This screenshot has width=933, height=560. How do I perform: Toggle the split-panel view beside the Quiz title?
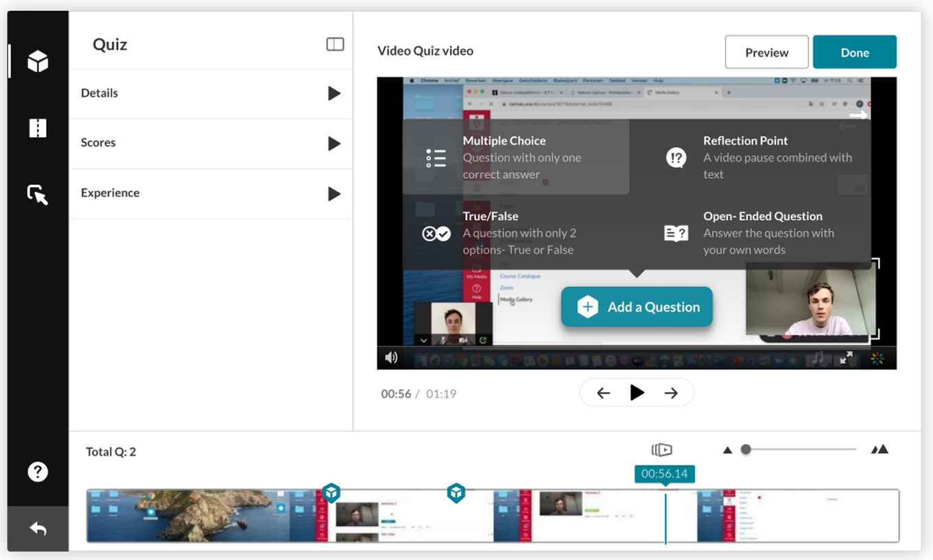tap(335, 43)
